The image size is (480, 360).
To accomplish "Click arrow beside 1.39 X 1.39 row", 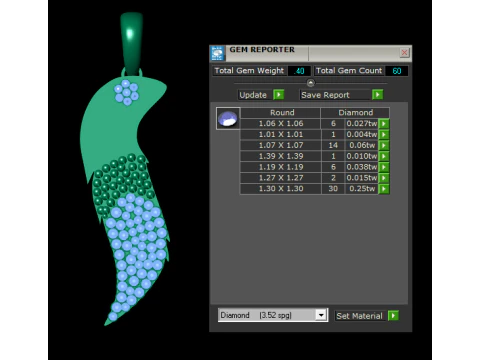I will pyautogui.click(x=384, y=156).
